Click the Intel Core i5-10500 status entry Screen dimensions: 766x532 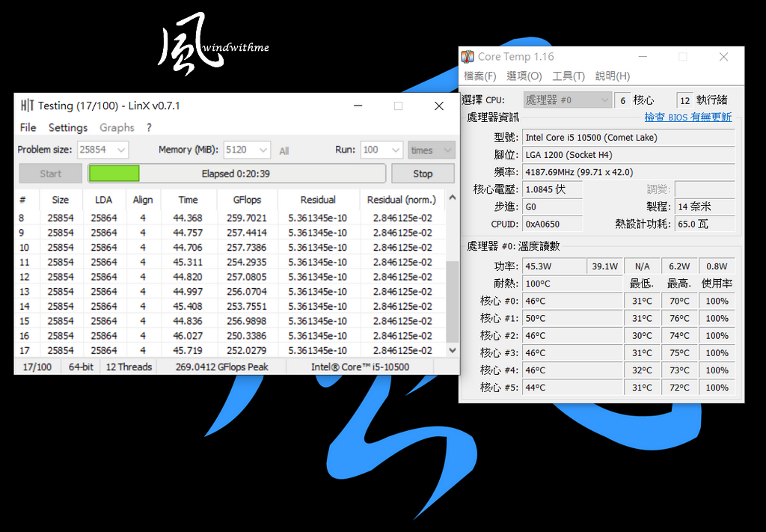click(360, 367)
